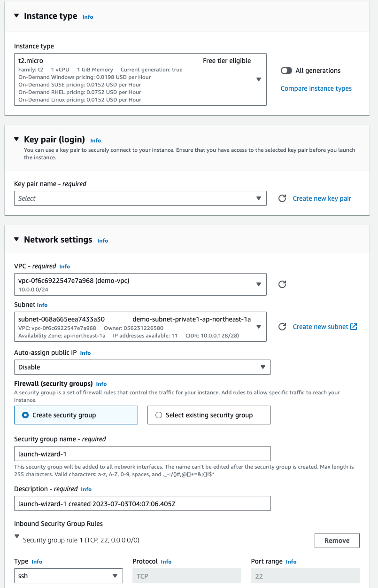Show Info for Auto-assign public IP
Screen dimensions: 378x588
[85, 353]
